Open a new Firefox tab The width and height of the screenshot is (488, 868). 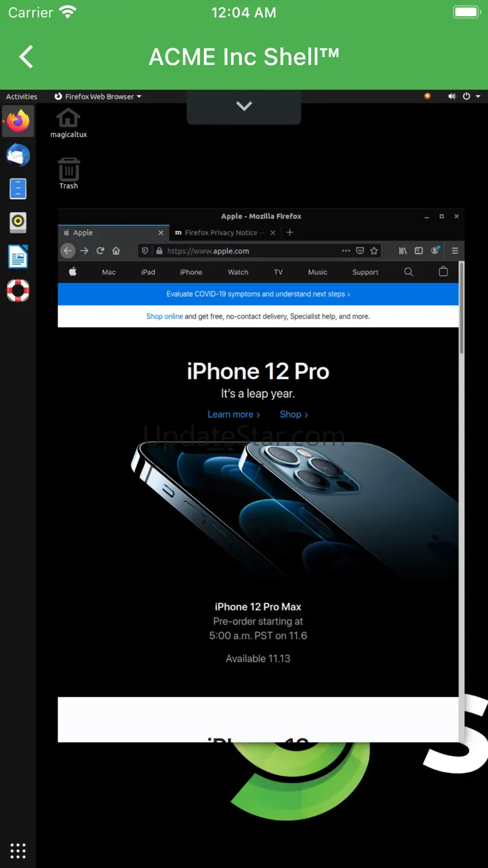coord(290,232)
